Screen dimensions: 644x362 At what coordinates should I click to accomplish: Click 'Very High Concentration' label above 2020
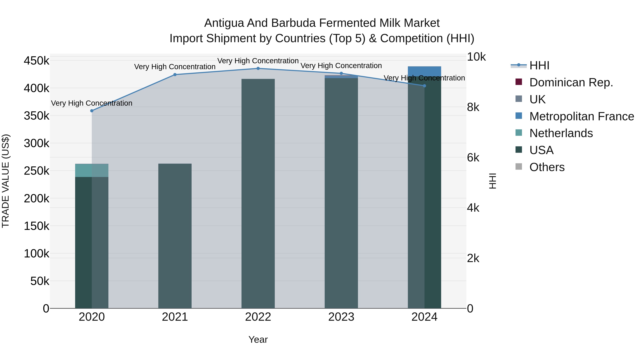(x=92, y=103)
